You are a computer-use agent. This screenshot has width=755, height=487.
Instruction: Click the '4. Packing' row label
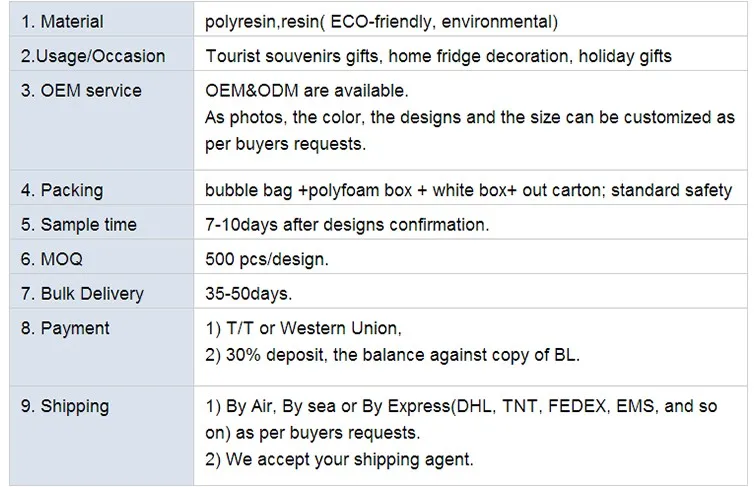pyautogui.click(x=62, y=190)
